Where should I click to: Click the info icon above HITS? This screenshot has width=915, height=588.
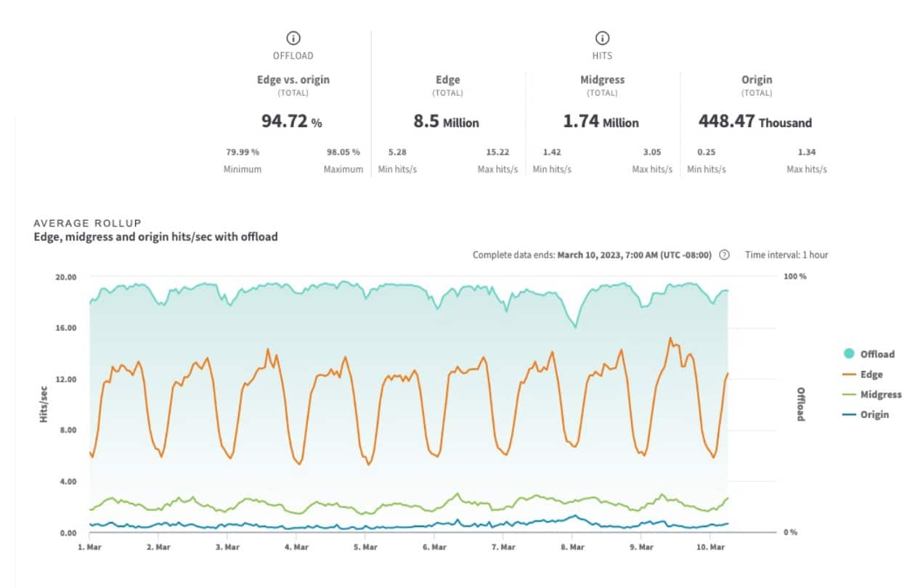click(x=602, y=38)
